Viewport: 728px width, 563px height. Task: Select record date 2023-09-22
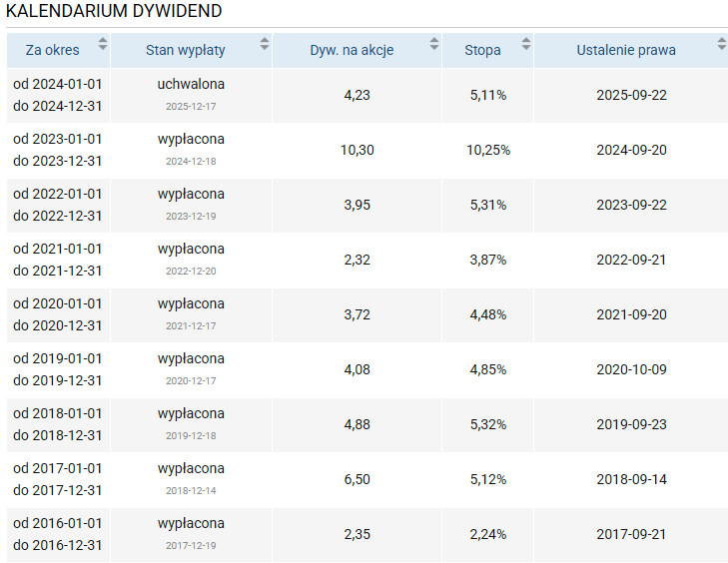[630, 205]
